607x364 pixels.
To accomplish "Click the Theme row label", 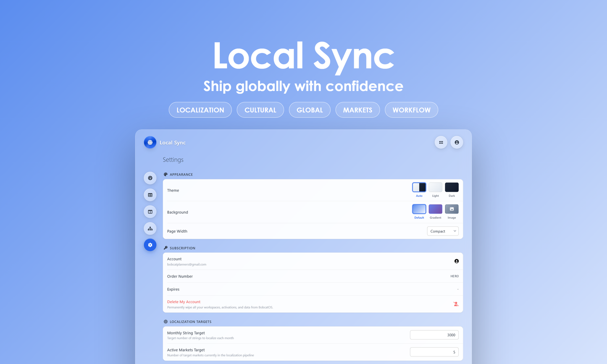I will 173,190.
